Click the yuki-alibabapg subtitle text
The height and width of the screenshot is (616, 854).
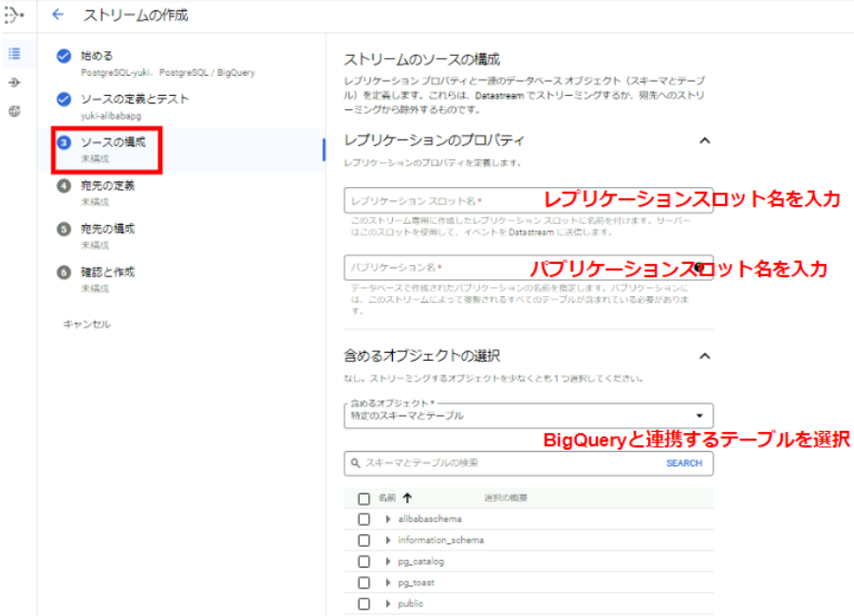click(111, 116)
